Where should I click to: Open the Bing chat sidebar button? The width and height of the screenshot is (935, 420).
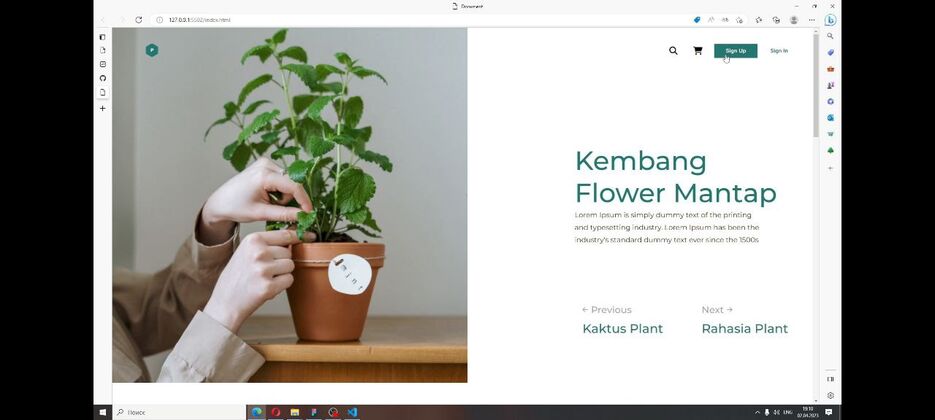pos(830,20)
